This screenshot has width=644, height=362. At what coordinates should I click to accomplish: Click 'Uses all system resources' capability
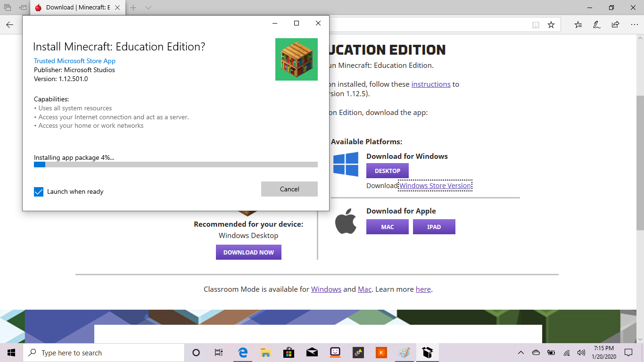point(73,108)
